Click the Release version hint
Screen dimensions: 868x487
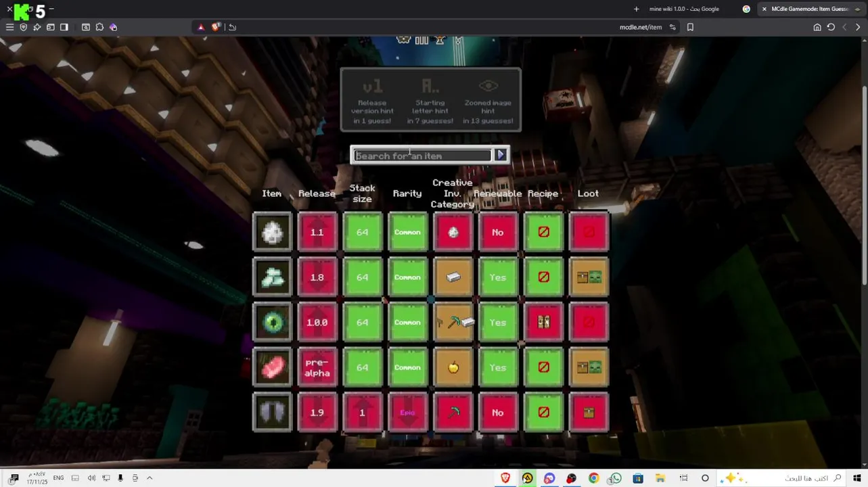[x=373, y=103]
